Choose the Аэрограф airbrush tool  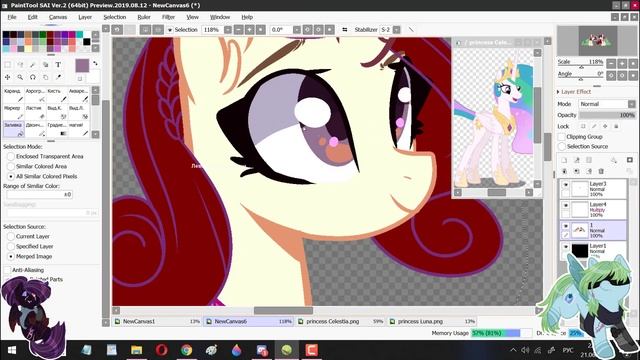[x=35, y=95]
